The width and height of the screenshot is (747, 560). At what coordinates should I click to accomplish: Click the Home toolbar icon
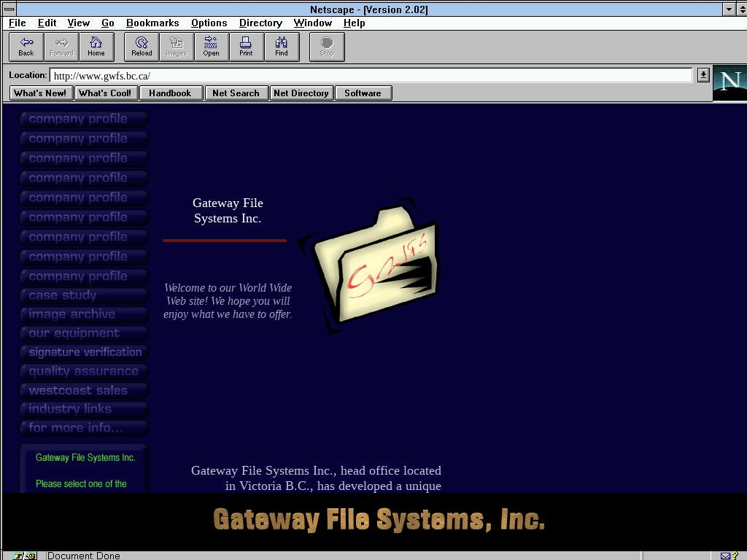(x=96, y=47)
